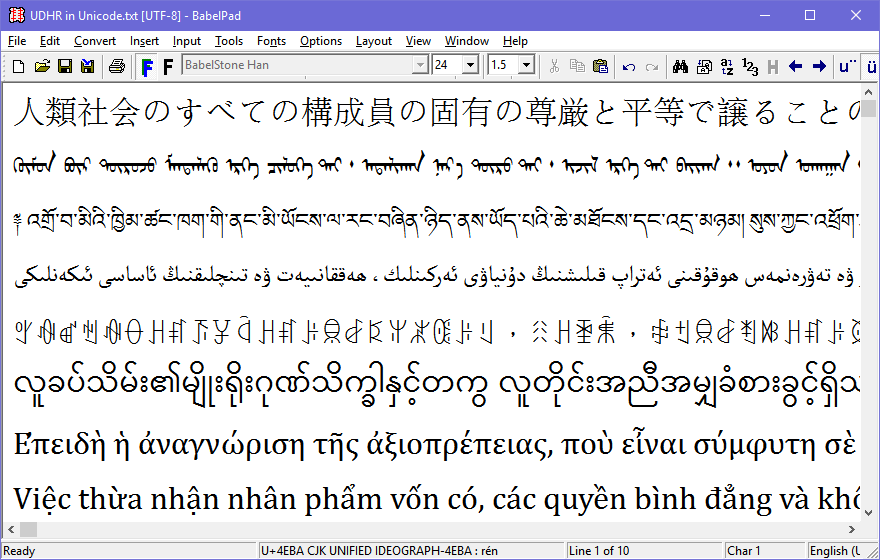Click the blue F composite font icon
880x560 pixels.
147,66
